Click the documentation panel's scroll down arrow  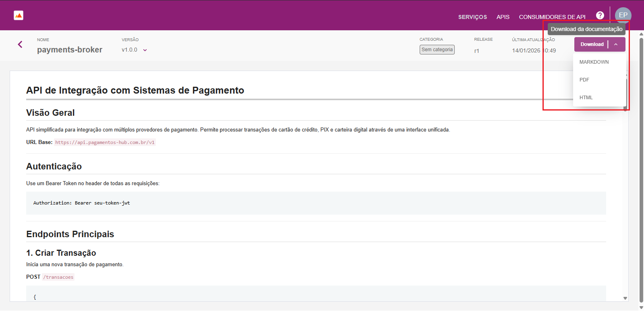click(625, 298)
